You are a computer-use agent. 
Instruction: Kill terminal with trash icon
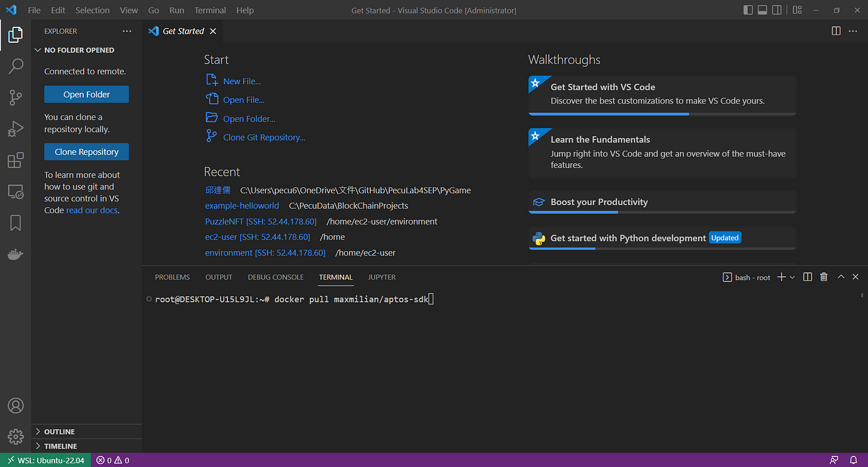click(824, 277)
